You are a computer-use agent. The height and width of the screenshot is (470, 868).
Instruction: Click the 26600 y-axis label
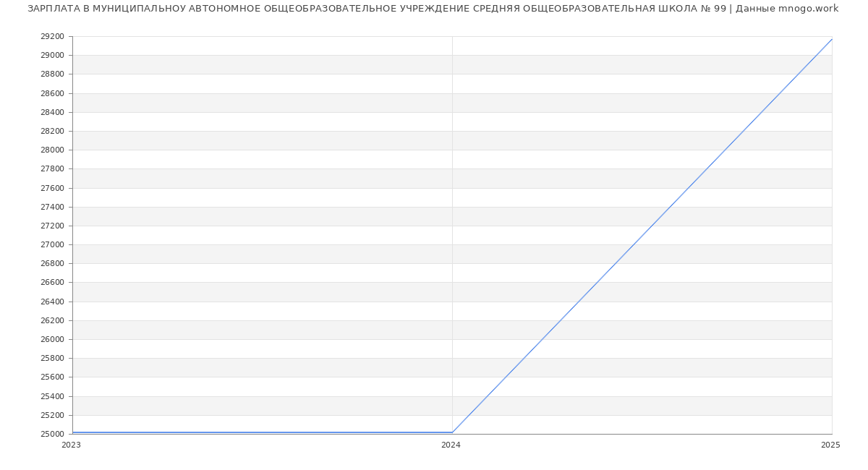(x=52, y=283)
